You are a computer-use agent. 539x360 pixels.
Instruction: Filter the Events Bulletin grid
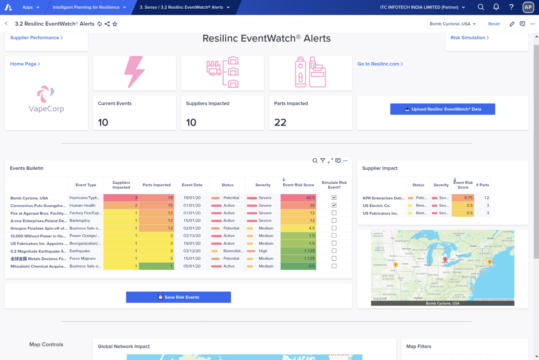click(323, 160)
